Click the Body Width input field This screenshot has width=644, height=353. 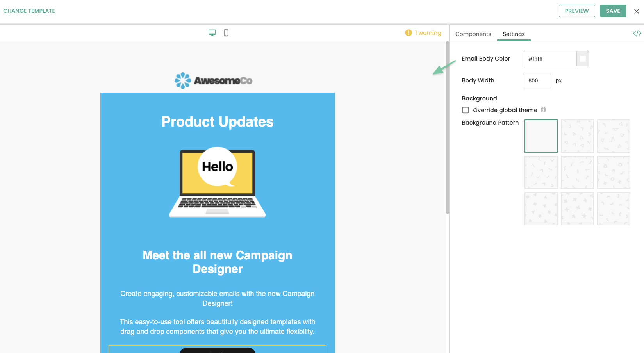coord(537,80)
